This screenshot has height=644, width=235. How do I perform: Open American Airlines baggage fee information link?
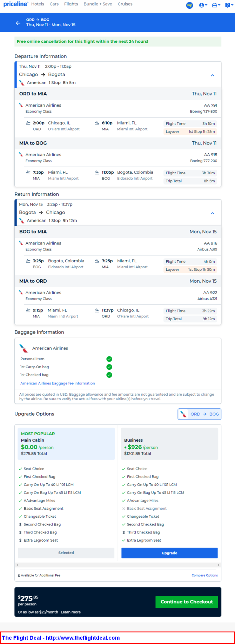[58, 383]
